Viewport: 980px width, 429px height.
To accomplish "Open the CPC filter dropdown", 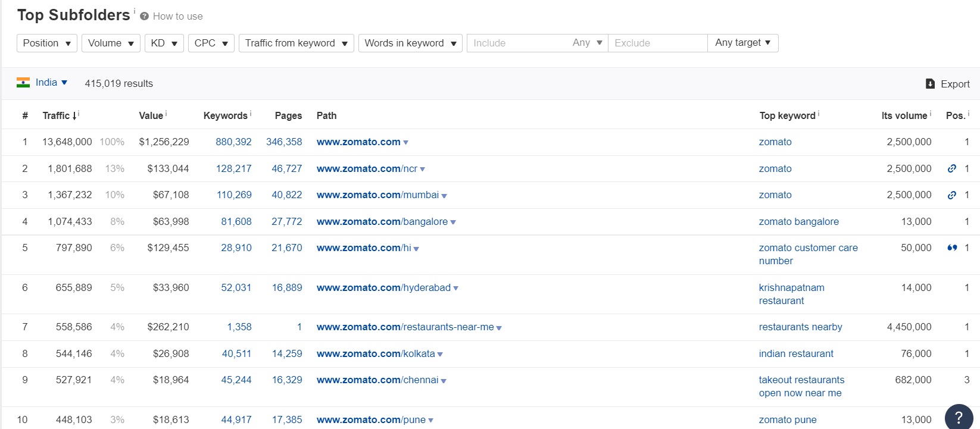I will (211, 43).
